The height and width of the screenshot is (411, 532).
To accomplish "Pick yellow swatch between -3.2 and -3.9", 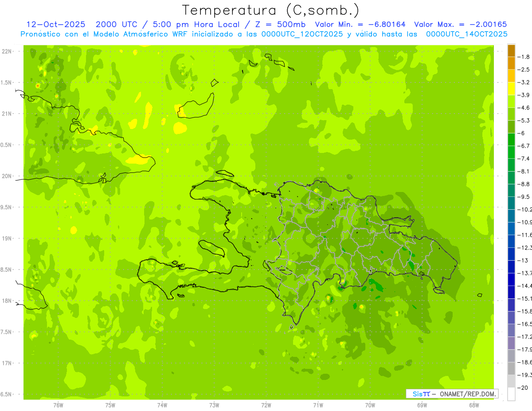I will click(511, 89).
